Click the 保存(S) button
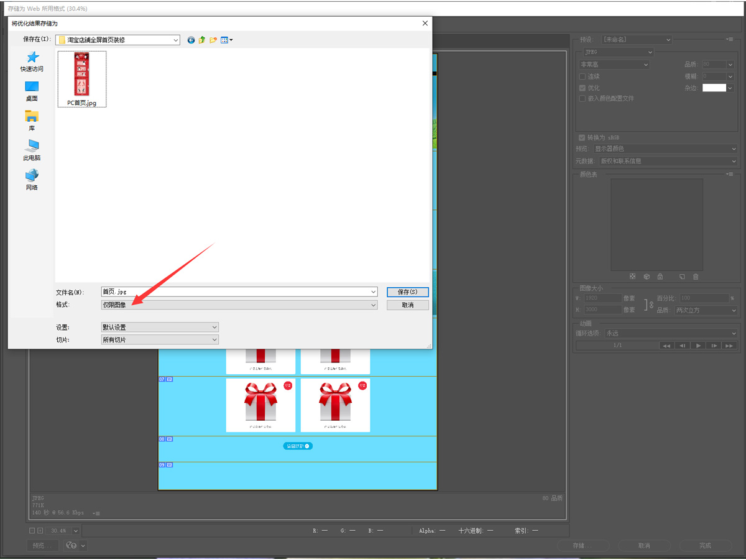 pyautogui.click(x=407, y=292)
